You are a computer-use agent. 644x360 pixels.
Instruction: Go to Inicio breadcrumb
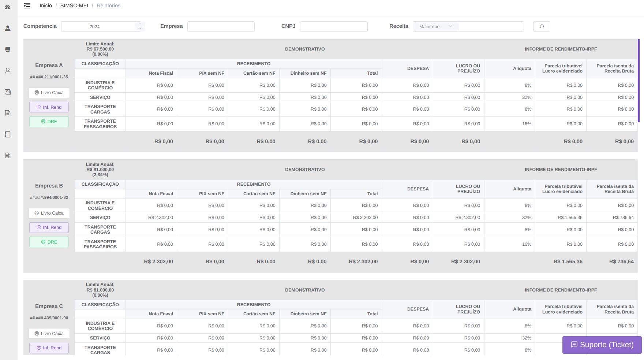coord(46,5)
